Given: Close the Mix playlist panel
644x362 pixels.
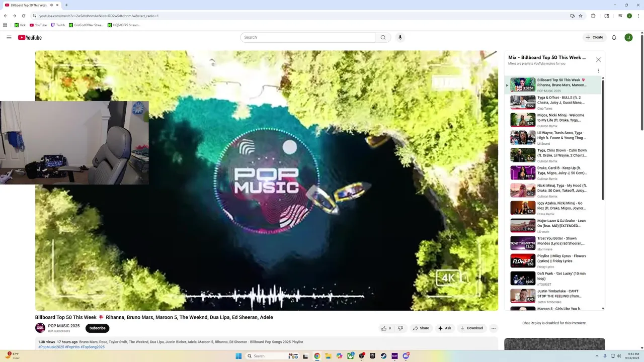Looking at the screenshot, I should 598,60.
